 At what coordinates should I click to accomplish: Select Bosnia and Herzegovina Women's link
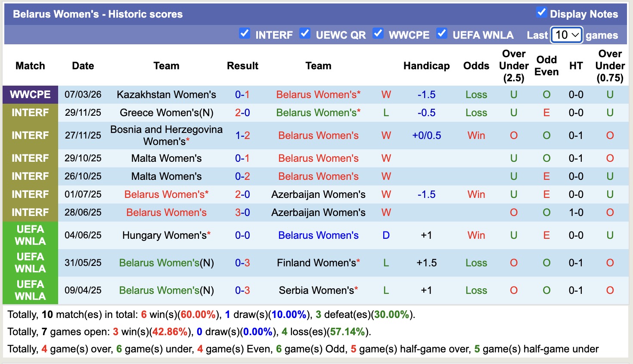[166, 135]
